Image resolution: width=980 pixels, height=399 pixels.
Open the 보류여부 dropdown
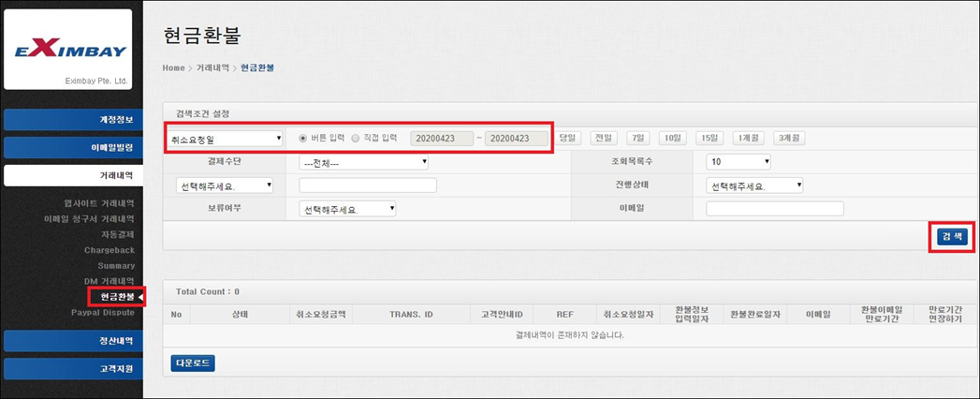click(x=347, y=209)
